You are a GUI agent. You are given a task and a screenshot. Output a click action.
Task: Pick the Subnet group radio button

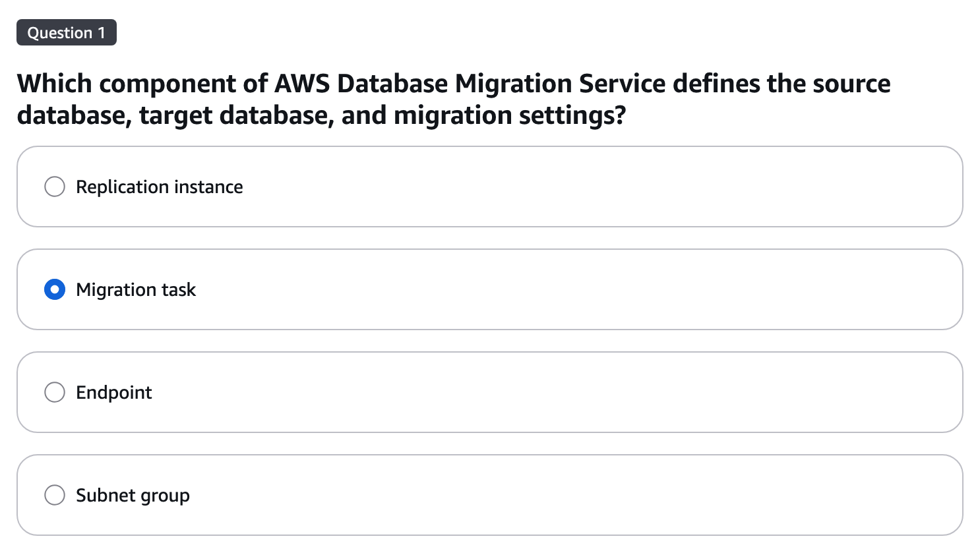pyautogui.click(x=55, y=495)
